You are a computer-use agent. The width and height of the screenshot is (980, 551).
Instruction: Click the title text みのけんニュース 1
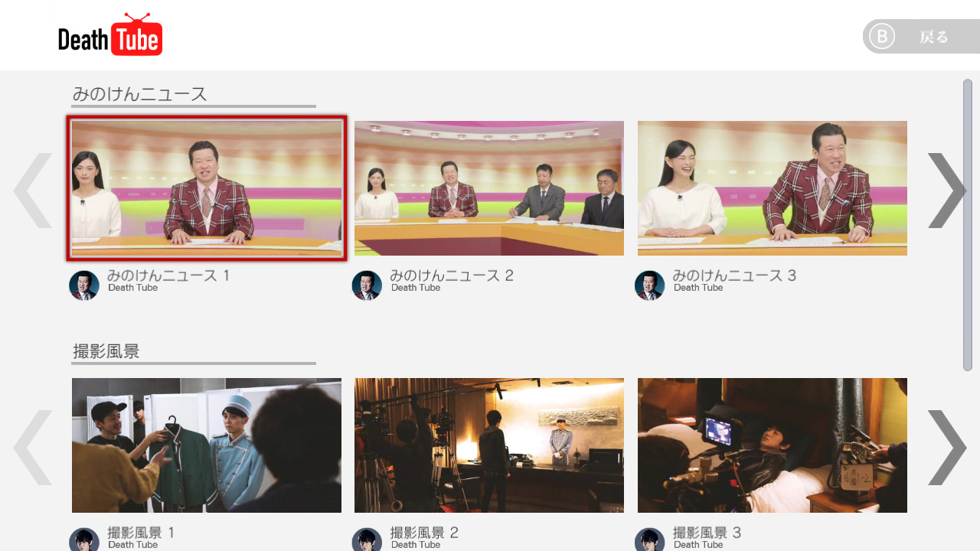pos(168,275)
